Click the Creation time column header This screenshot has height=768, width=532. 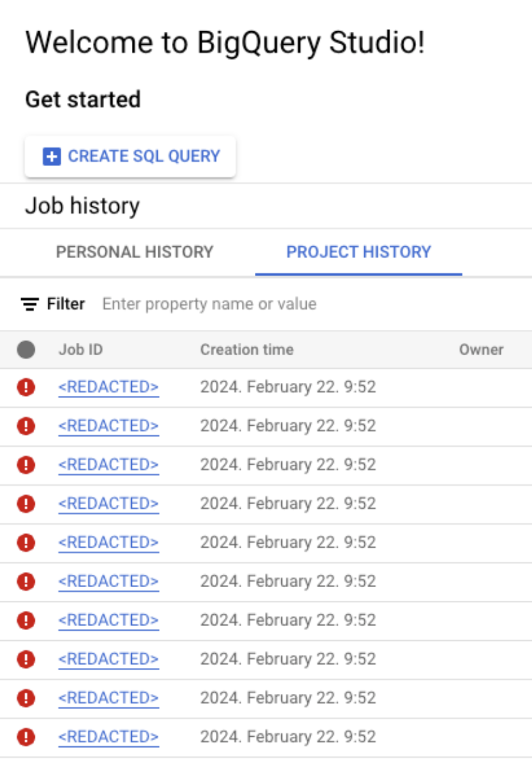pyautogui.click(x=247, y=350)
